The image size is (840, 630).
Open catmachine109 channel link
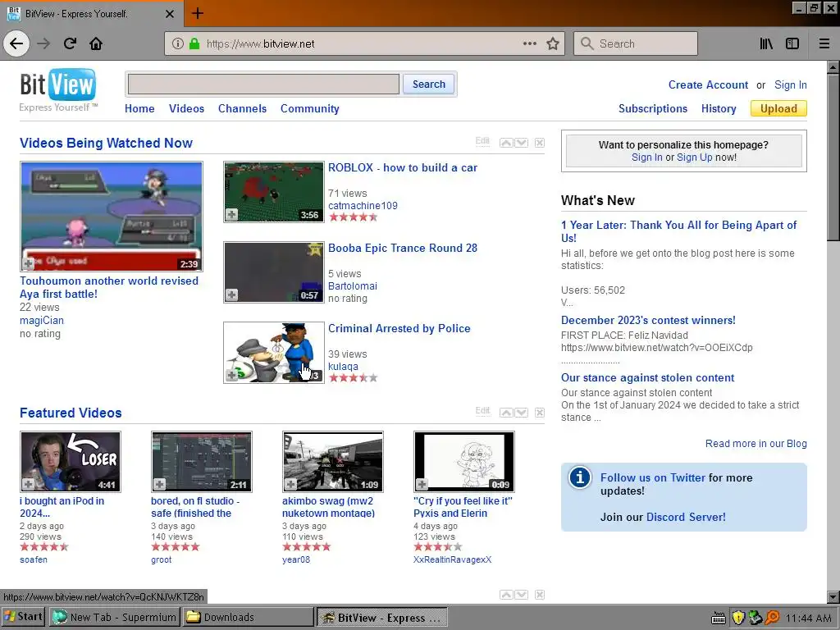(363, 205)
